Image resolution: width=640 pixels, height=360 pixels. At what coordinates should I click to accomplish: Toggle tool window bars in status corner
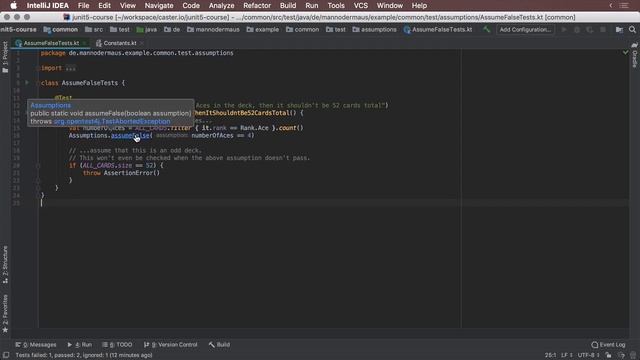tap(6, 355)
